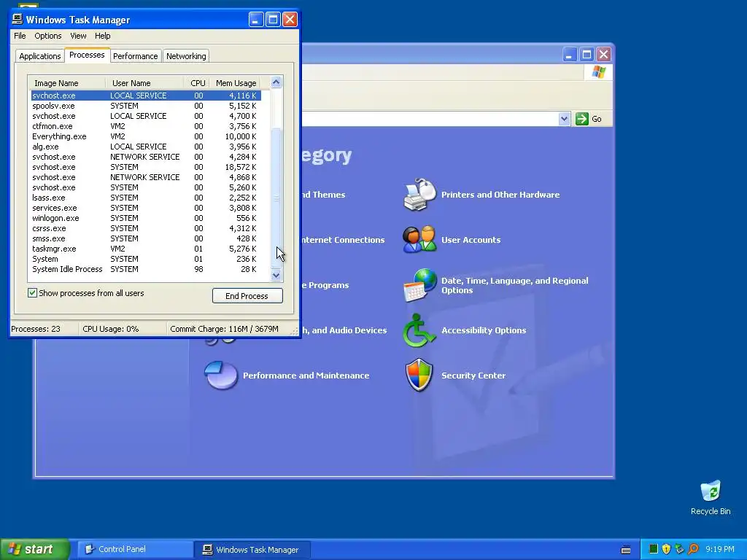The image size is (747, 560).
Task: Click the process list scroll up arrow
Action: coord(276,82)
